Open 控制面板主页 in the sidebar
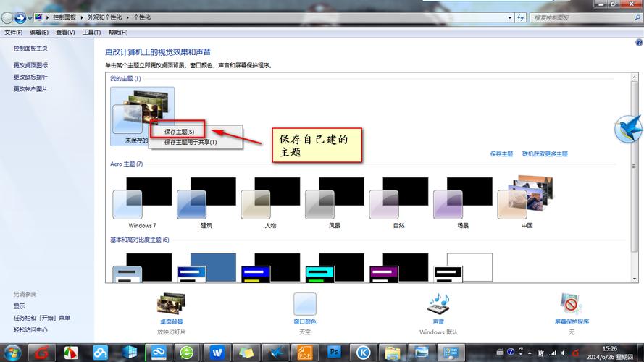This screenshot has width=644, height=362. coord(30,49)
